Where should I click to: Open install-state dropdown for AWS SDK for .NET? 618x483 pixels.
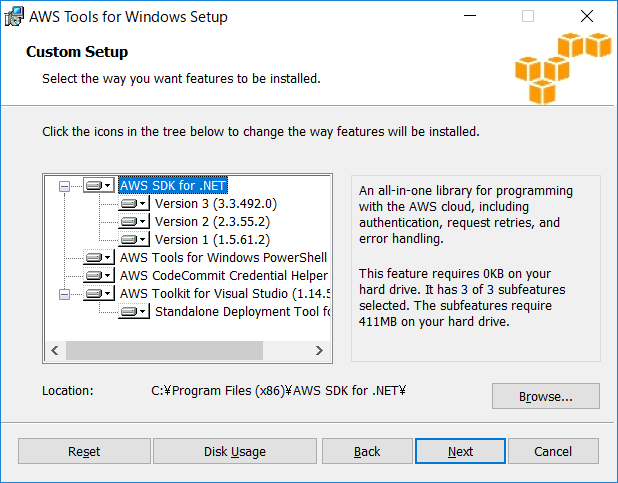point(99,185)
